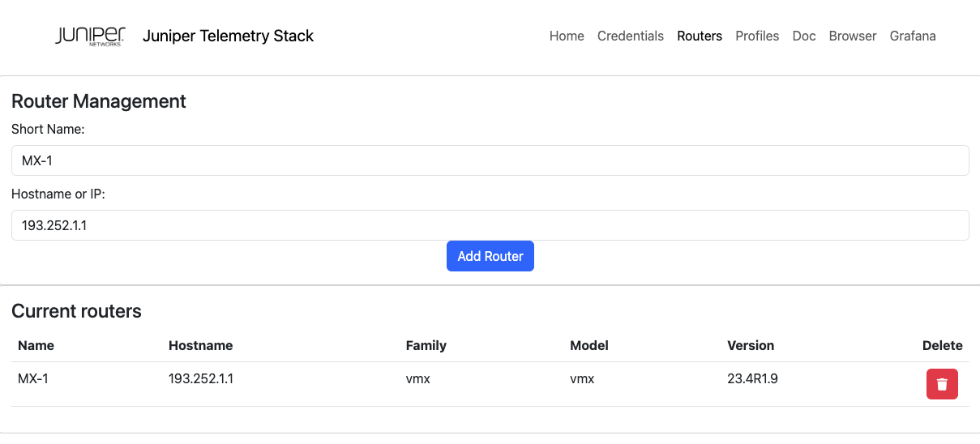Viewport: 980px width, 444px height.
Task: Click the Name column header
Action: coord(36,345)
